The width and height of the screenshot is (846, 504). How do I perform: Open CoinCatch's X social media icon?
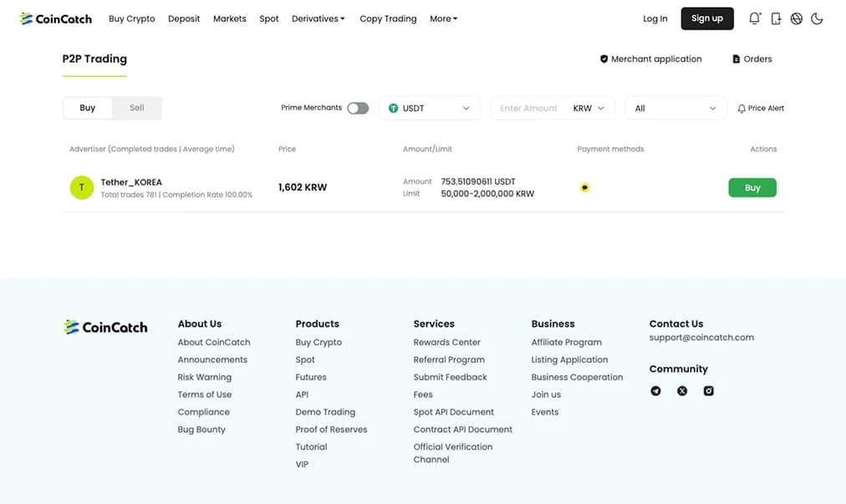(682, 390)
